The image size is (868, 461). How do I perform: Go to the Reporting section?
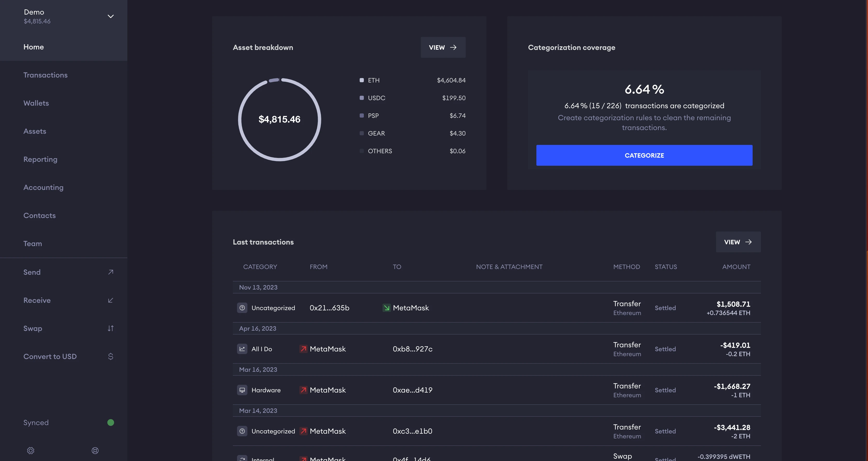click(x=41, y=159)
